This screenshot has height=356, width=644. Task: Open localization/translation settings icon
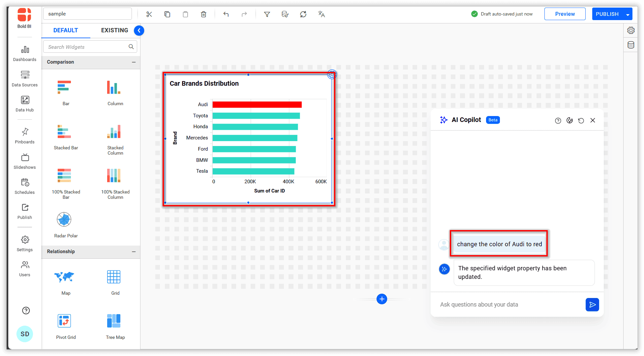321,14
